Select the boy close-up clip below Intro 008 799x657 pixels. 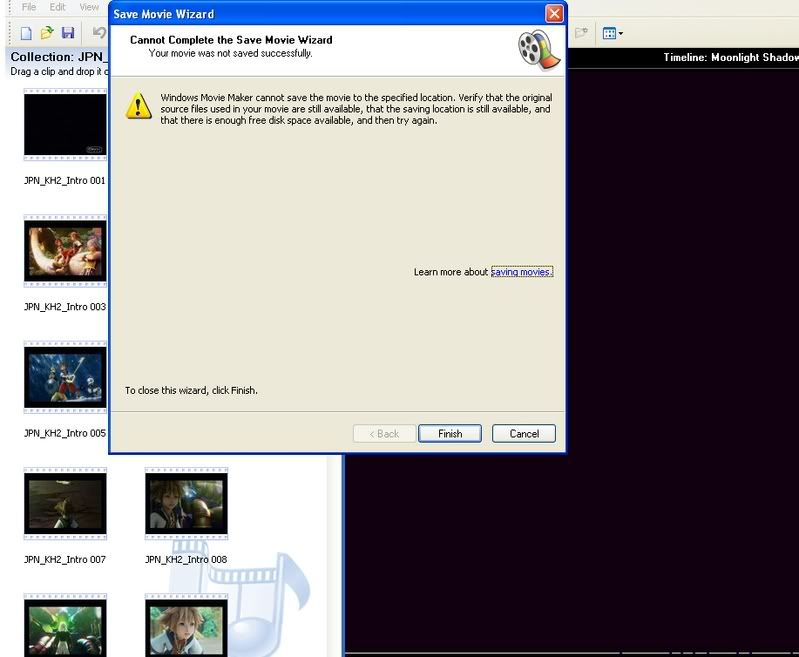[x=187, y=626]
